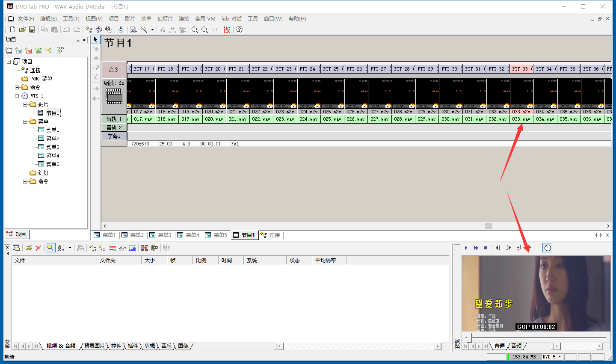Sort assets by the 文件 column header
The width and height of the screenshot is (616, 364).
coord(54,260)
